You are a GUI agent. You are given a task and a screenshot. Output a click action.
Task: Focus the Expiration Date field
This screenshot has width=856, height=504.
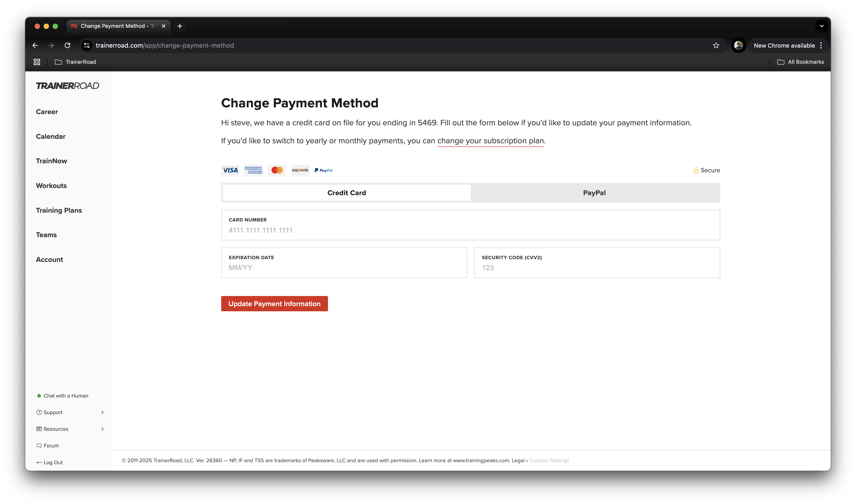(x=344, y=263)
